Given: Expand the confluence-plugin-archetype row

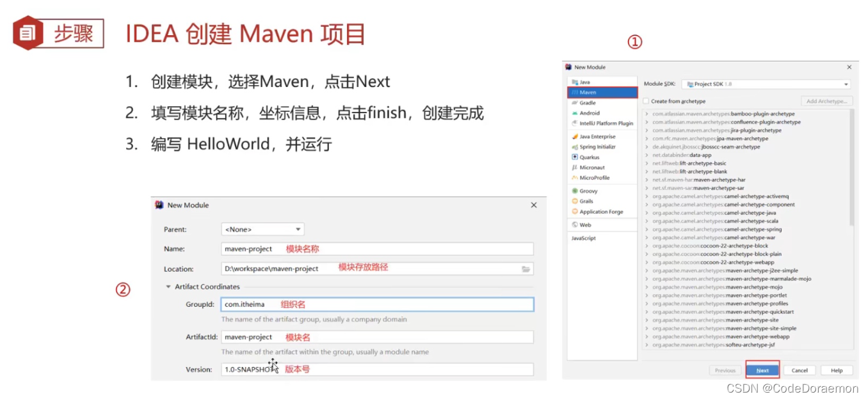Looking at the screenshot, I should 647,122.
